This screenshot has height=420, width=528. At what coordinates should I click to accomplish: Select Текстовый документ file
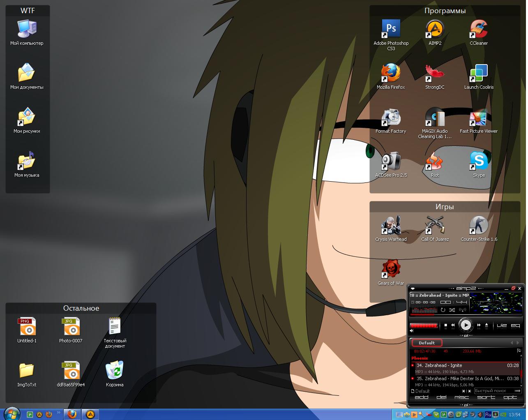click(x=115, y=332)
